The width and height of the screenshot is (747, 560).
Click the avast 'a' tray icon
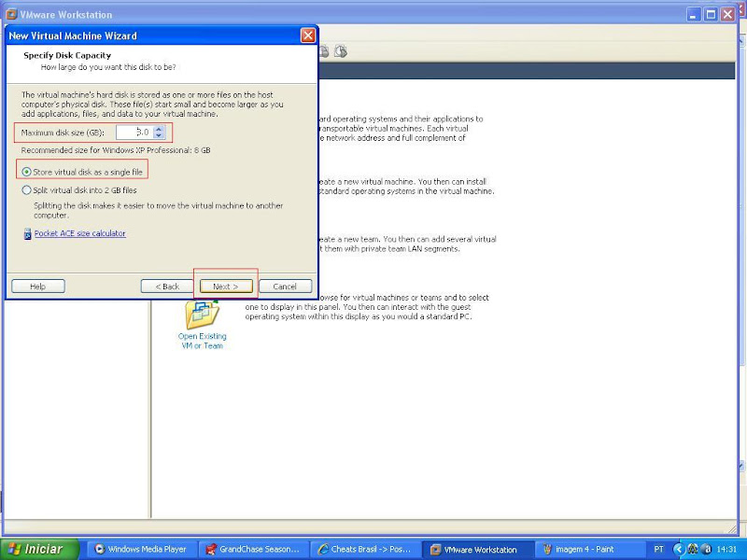pyautogui.click(x=707, y=549)
